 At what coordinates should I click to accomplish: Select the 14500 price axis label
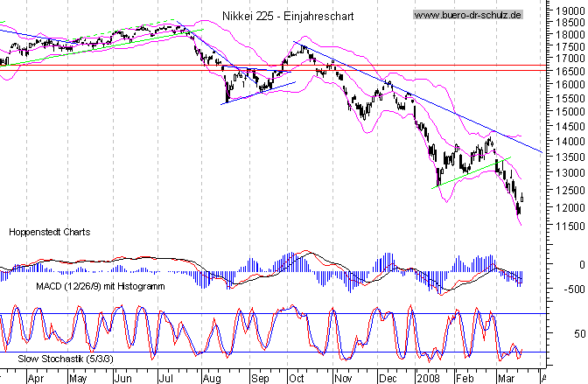click(570, 126)
